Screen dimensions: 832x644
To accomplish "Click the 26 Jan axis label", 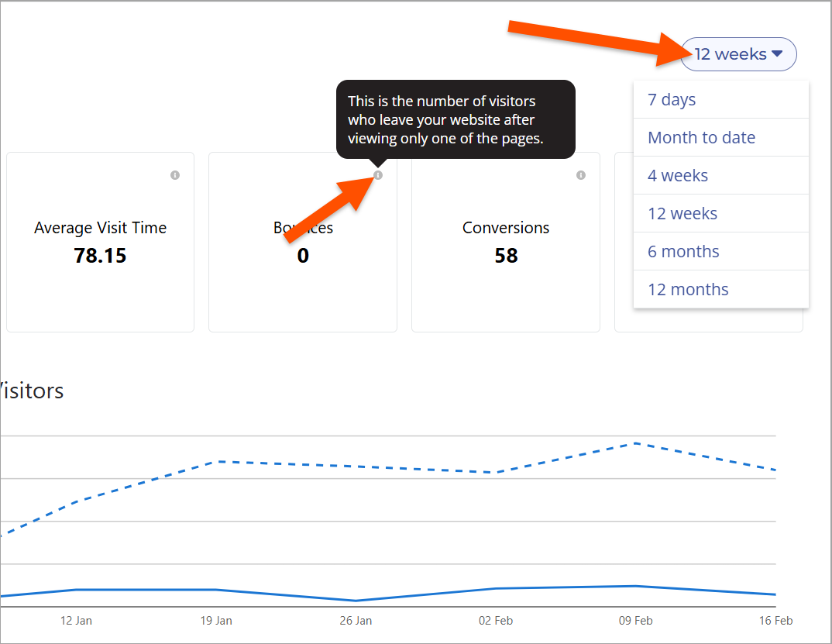I will (x=356, y=621).
